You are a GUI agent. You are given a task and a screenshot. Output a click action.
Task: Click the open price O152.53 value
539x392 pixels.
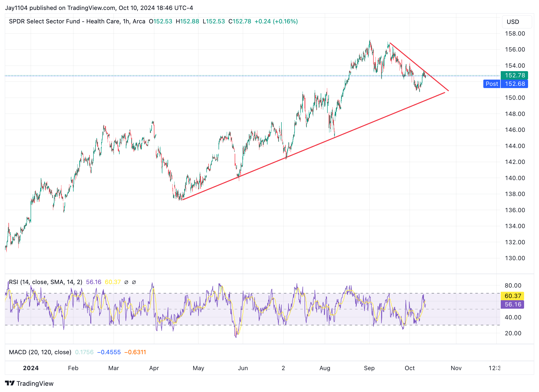tap(160, 21)
